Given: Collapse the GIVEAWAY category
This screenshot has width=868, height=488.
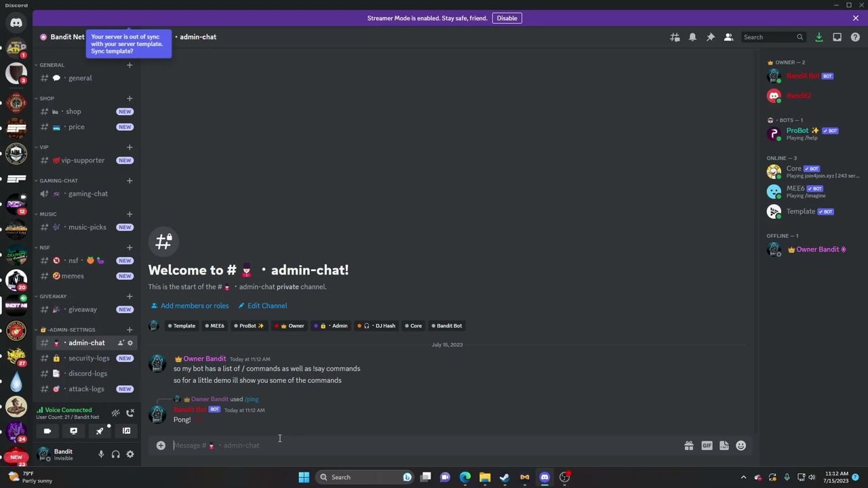Looking at the screenshot, I should point(53,296).
